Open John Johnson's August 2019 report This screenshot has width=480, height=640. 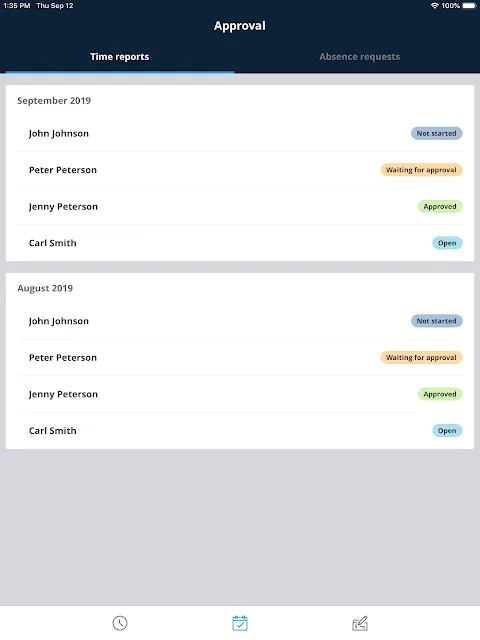[240, 321]
